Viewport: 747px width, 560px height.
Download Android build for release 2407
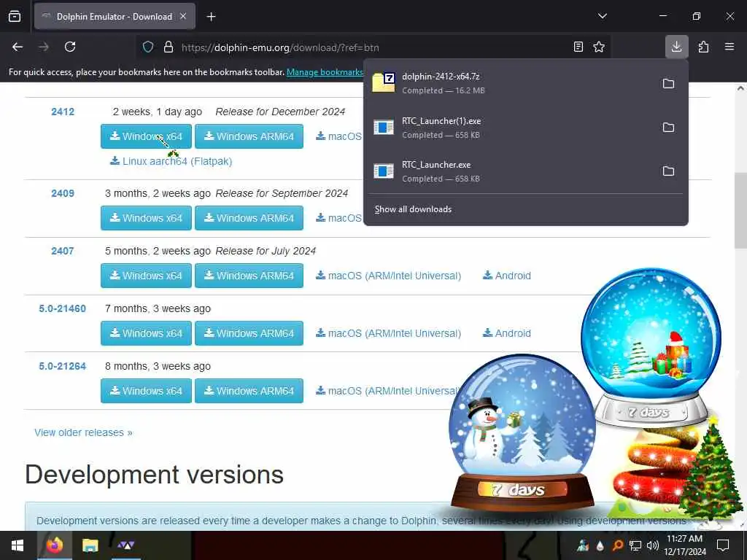507,276
